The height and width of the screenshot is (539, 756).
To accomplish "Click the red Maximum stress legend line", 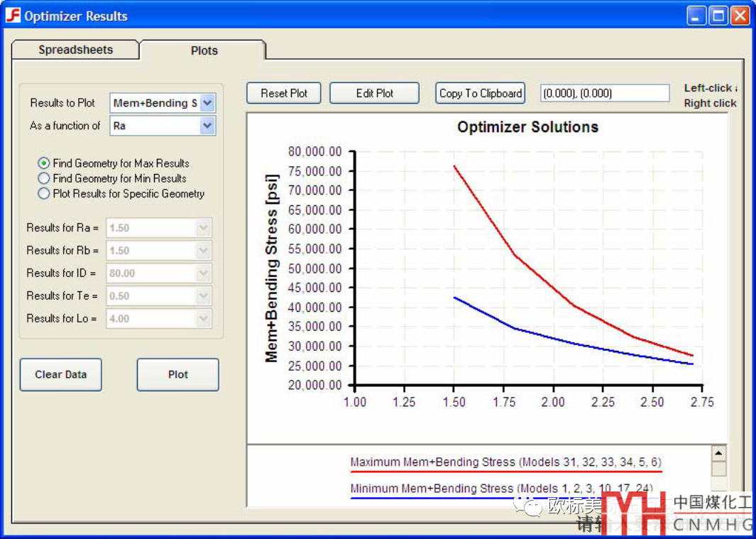I will 505,470.
